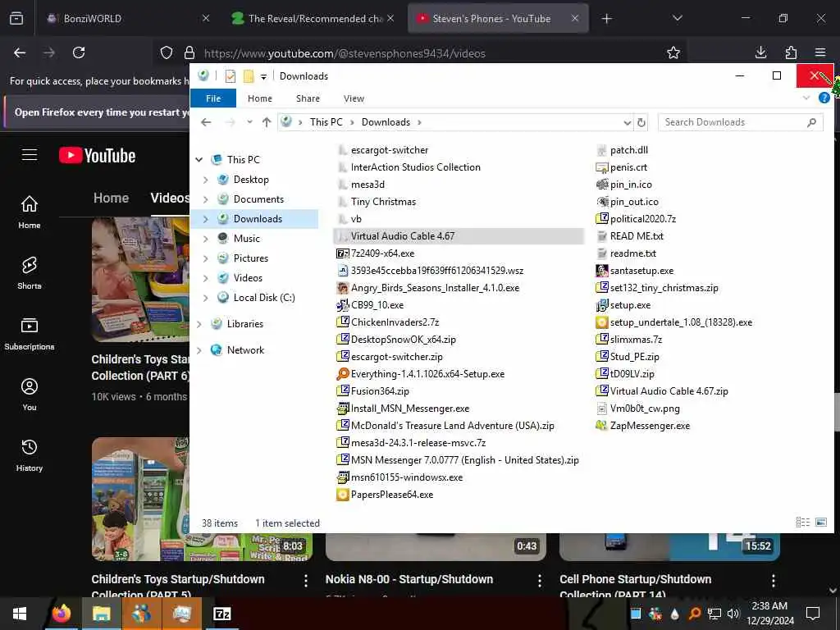Select Everything-1.4.1.1026.x64-Setup.exe icon

342,374
